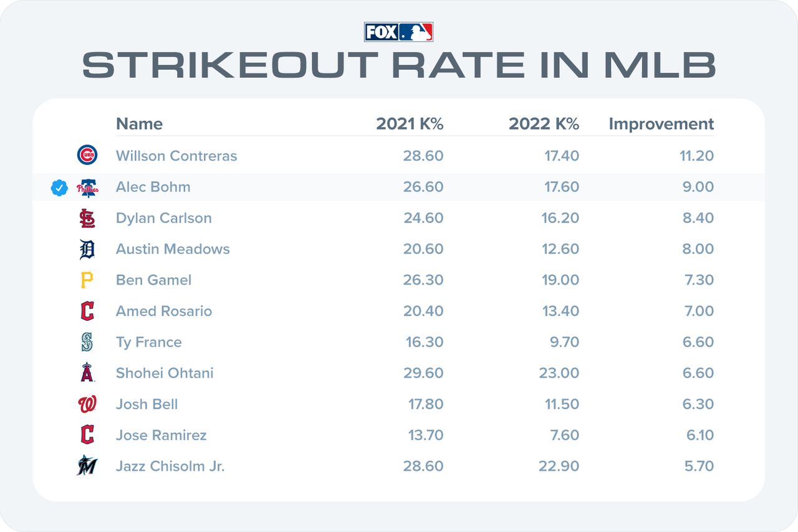This screenshot has width=798, height=532.
Task: Click the Detroit Tigers D logo
Action: (x=87, y=249)
